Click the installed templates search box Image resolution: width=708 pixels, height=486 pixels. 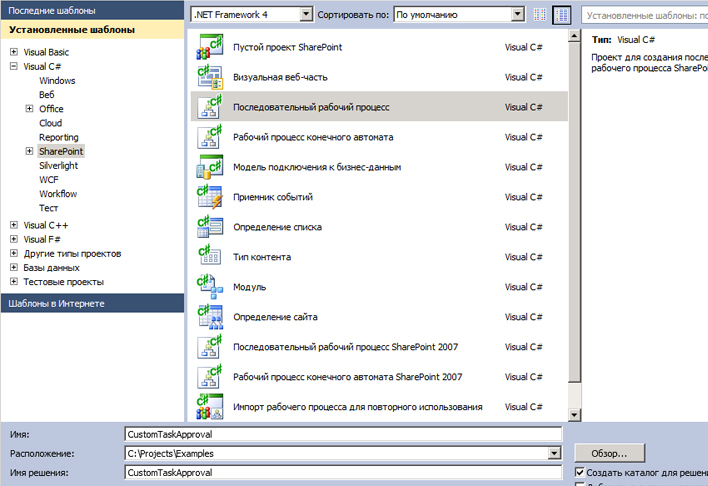click(x=645, y=15)
